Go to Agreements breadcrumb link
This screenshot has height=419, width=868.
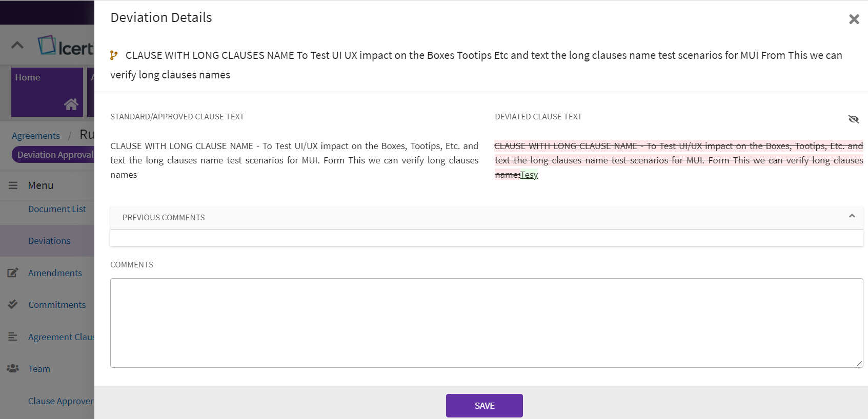[36, 136]
